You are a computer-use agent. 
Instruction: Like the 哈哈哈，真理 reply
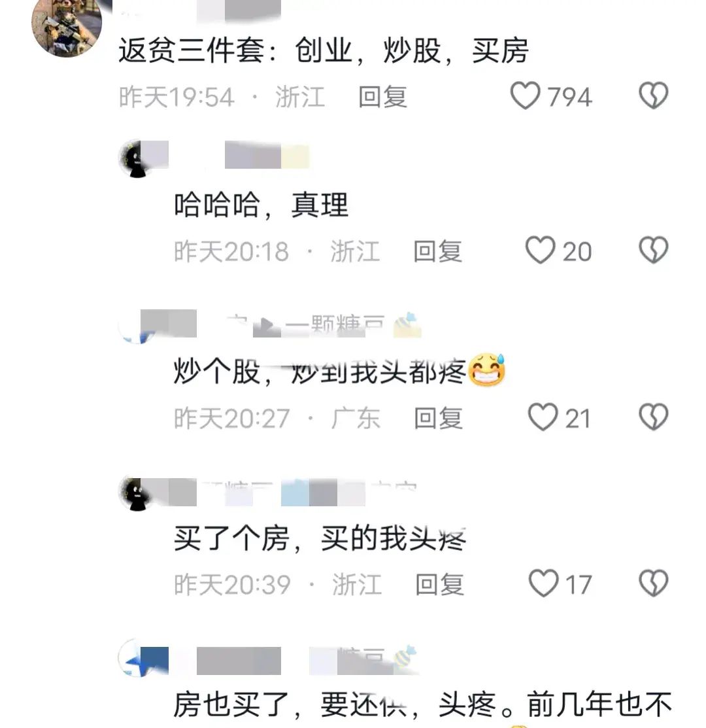540,251
